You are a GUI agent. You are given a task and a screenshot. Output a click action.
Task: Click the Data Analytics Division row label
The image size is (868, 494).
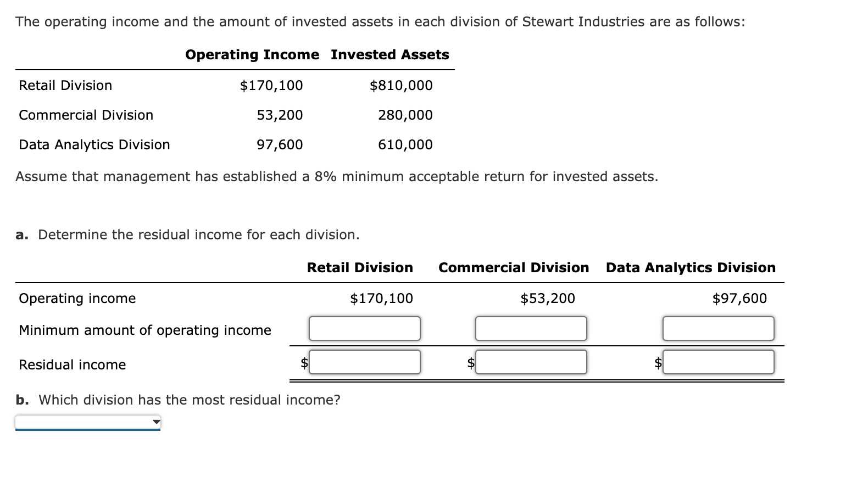tap(94, 144)
